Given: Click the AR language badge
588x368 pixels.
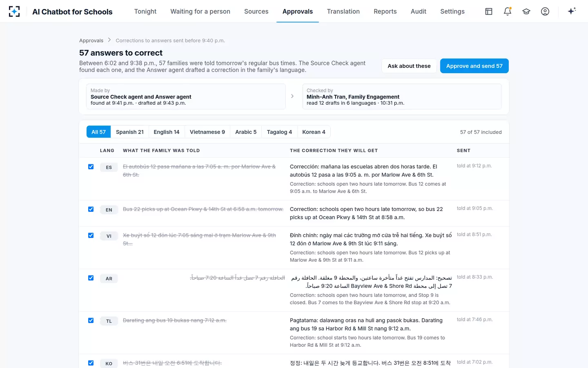Looking at the screenshot, I should [109, 278].
